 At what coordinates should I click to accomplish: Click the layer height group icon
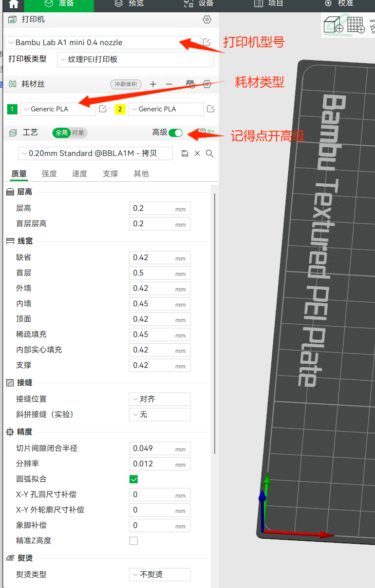pyautogui.click(x=10, y=192)
